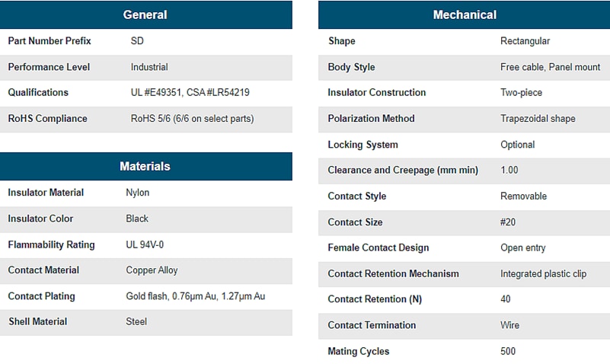Click the Mechanical section header
This screenshot has width=610, height=364.
tap(464, 14)
